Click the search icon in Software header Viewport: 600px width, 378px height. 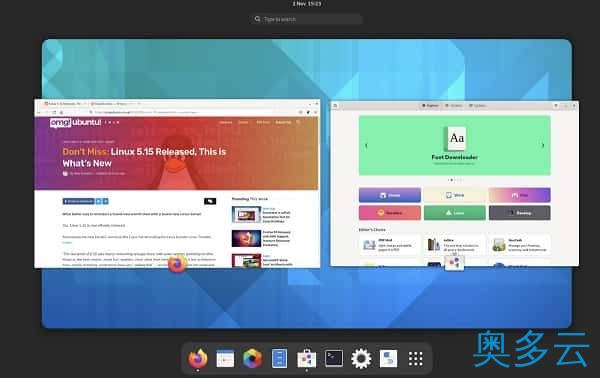[336, 106]
